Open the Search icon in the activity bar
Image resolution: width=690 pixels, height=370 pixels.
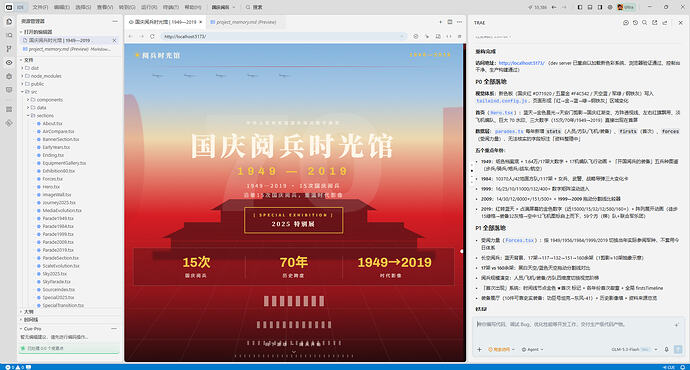[9, 35]
